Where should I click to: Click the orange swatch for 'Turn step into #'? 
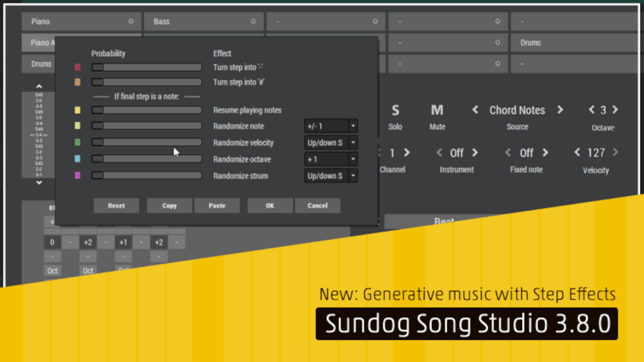point(77,83)
